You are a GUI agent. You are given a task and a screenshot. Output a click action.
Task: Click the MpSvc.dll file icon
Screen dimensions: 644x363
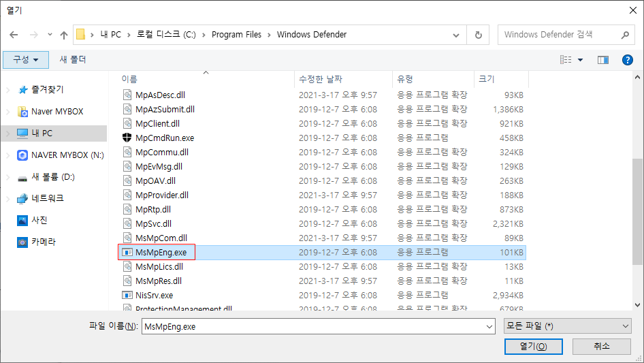pos(127,223)
